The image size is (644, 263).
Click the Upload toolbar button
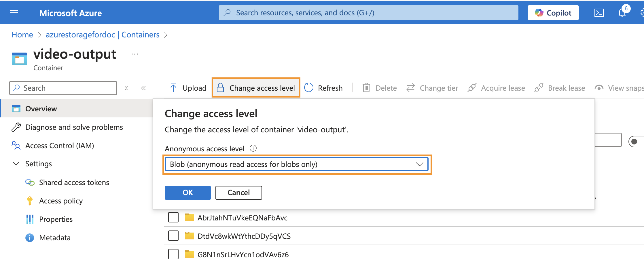click(x=188, y=88)
